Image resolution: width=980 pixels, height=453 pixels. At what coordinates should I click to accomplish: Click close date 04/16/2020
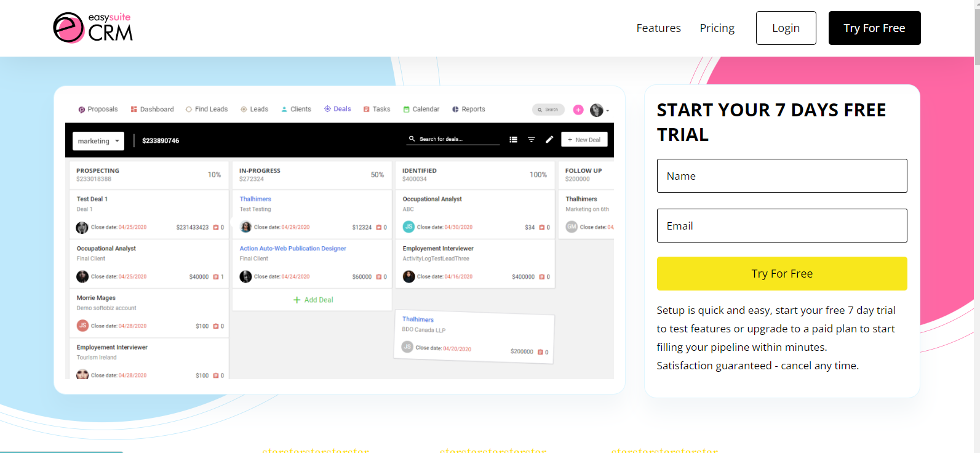[458, 277]
